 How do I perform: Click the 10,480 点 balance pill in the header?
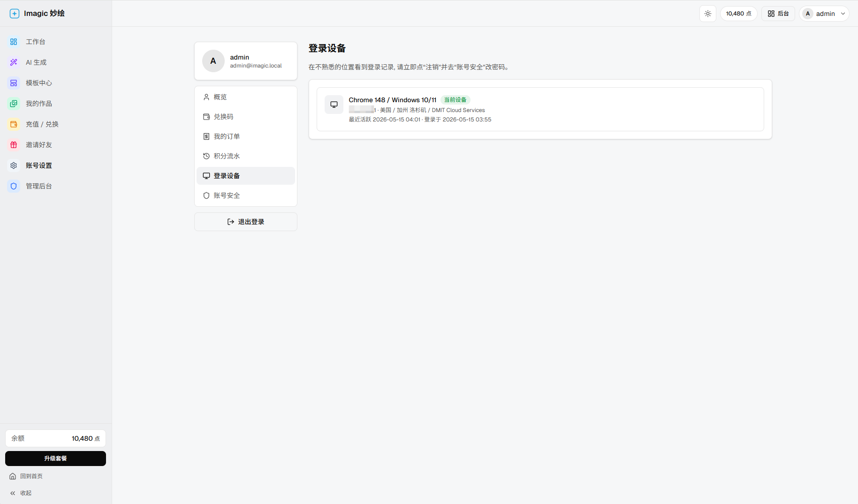click(x=739, y=14)
